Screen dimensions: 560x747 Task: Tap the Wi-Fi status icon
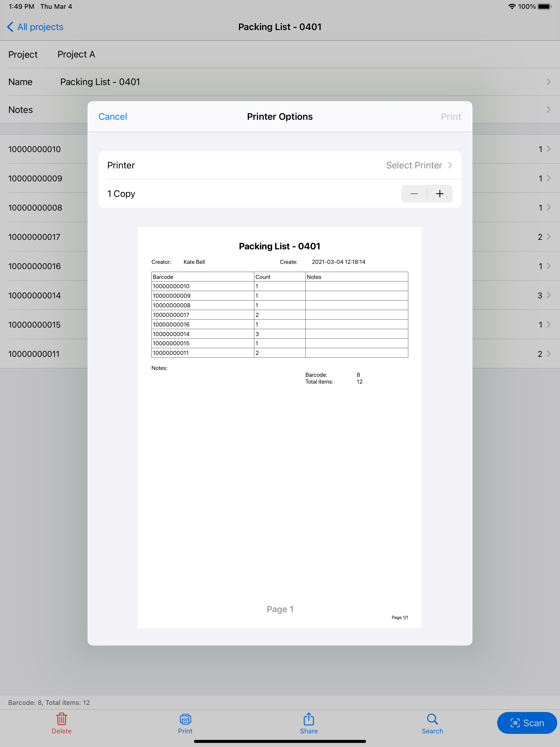coord(512,6)
